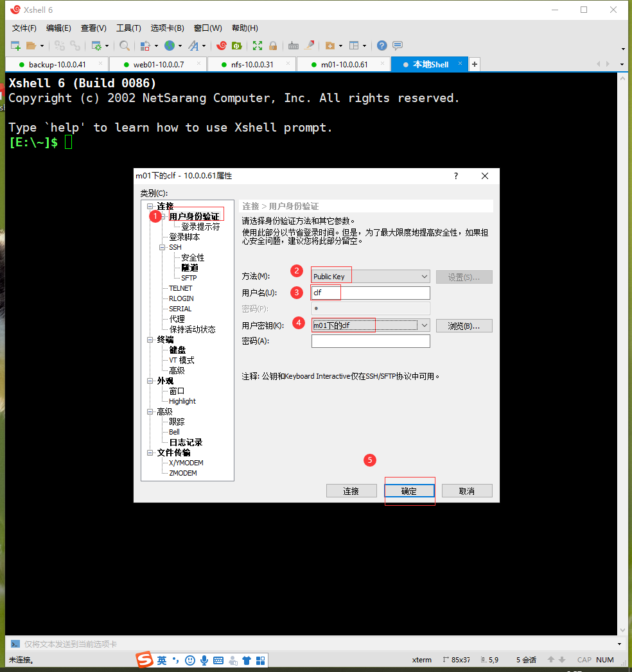Click the lock screen toolbar icon
This screenshot has height=672, width=632.
point(273,46)
